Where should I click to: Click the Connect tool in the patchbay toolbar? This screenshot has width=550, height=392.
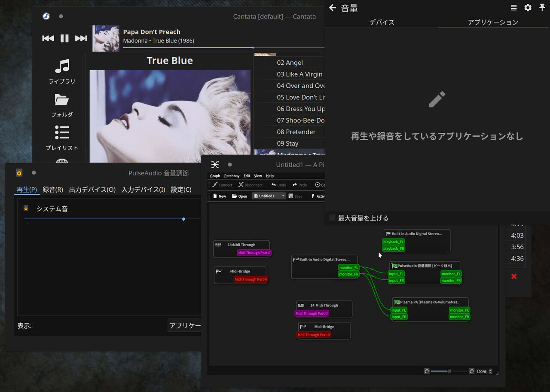click(x=222, y=185)
